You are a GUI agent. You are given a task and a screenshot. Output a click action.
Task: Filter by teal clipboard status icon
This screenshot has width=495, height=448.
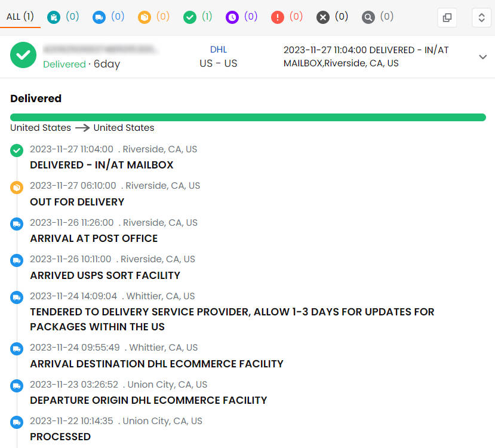[54, 17]
